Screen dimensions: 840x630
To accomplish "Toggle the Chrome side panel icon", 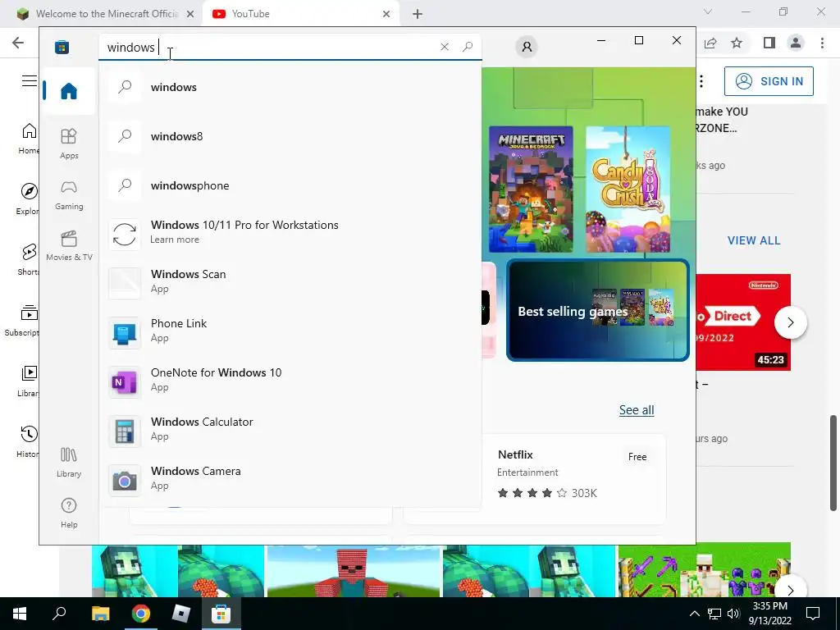I will (769, 43).
